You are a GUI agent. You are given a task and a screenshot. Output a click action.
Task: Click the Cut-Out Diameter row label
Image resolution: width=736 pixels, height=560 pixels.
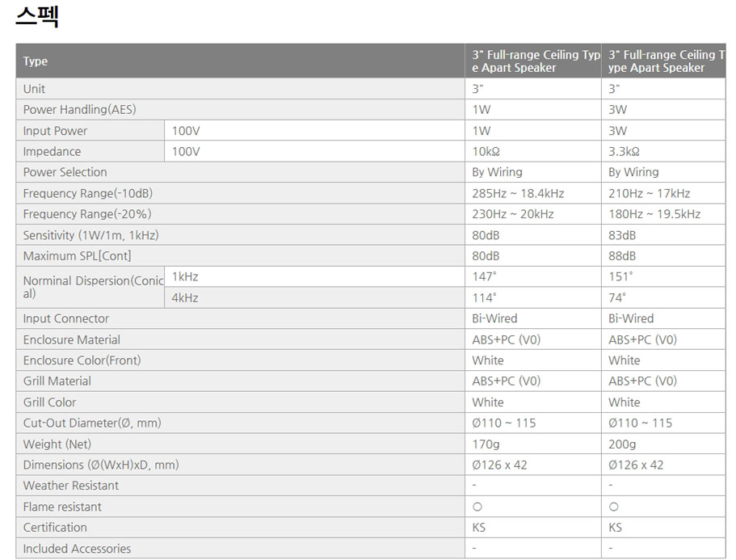pyautogui.click(x=91, y=423)
